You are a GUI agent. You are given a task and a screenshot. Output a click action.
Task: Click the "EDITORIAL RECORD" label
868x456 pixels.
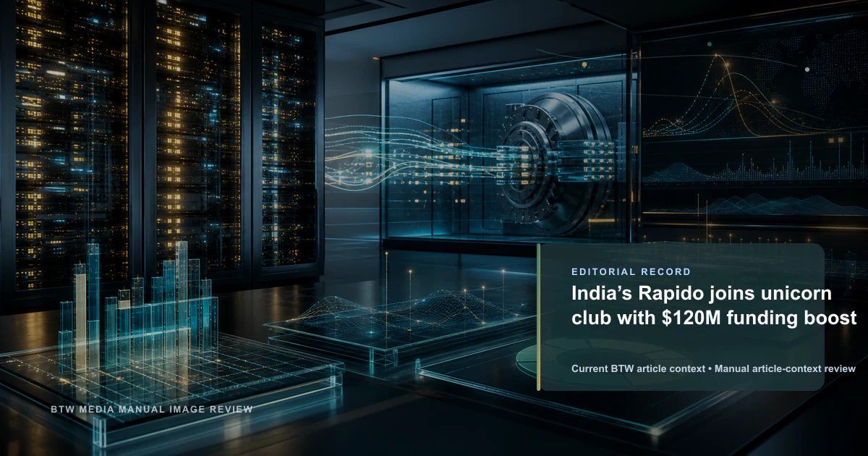(631, 272)
